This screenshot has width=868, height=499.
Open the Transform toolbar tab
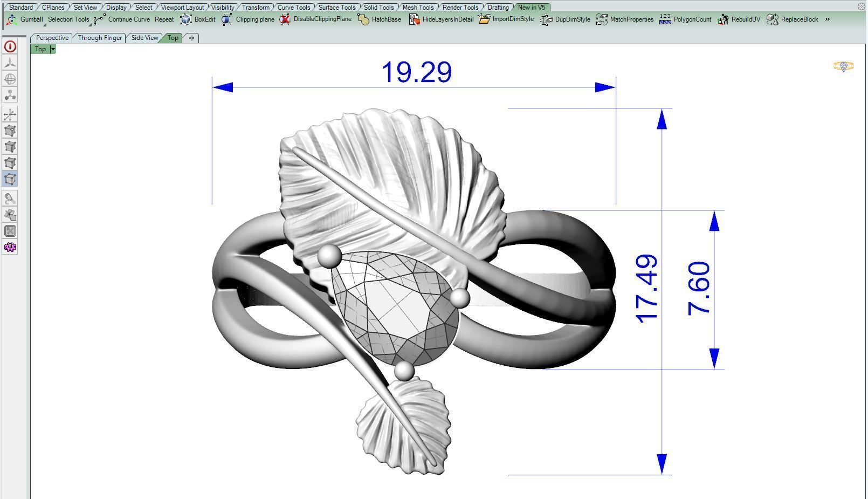point(256,8)
